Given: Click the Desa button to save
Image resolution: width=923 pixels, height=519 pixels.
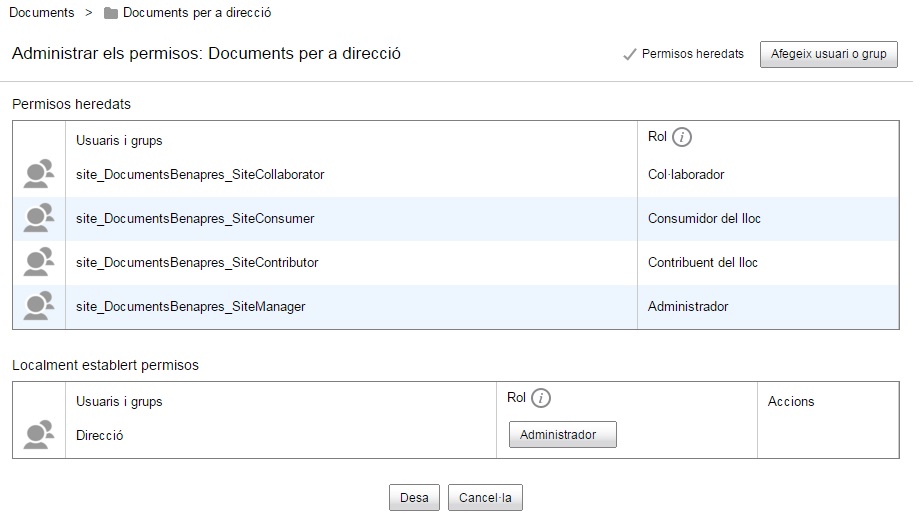Looking at the screenshot, I should [x=414, y=498].
